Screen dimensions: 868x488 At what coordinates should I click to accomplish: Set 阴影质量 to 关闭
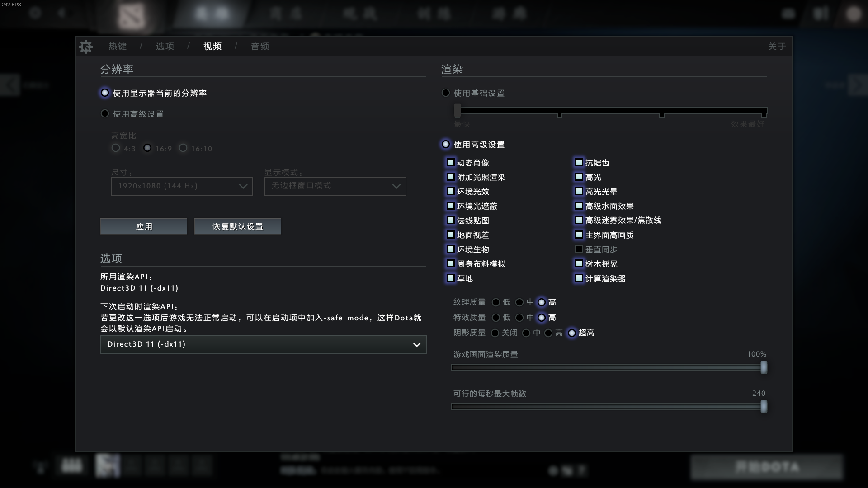[495, 333]
